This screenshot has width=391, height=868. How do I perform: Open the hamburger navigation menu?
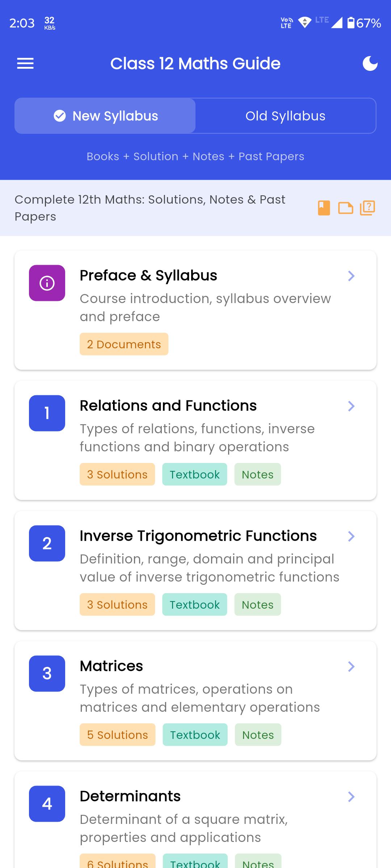click(x=25, y=64)
